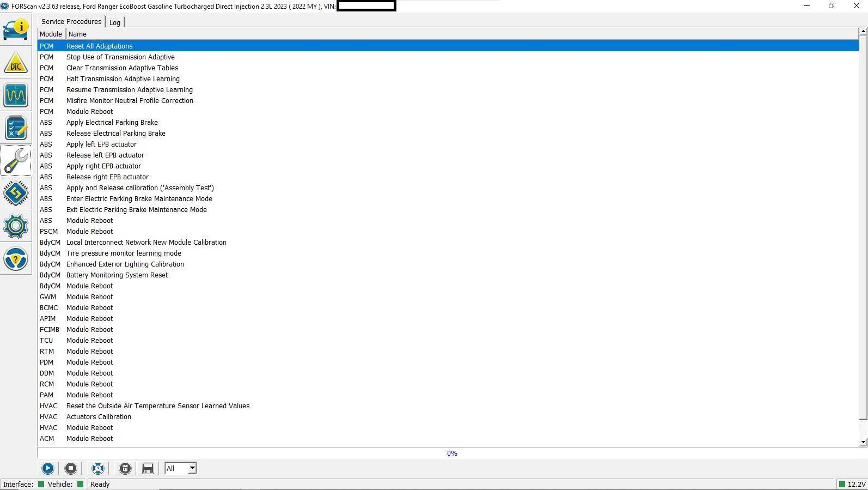Select the BdyCM Module Reboot row

coord(448,286)
